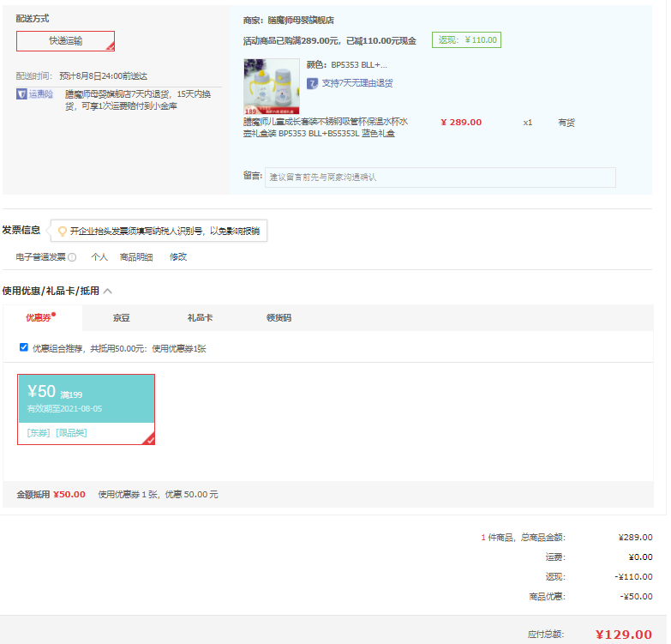Click 修改 to edit invoice info
This screenshot has width=671, height=644.
pos(178,257)
